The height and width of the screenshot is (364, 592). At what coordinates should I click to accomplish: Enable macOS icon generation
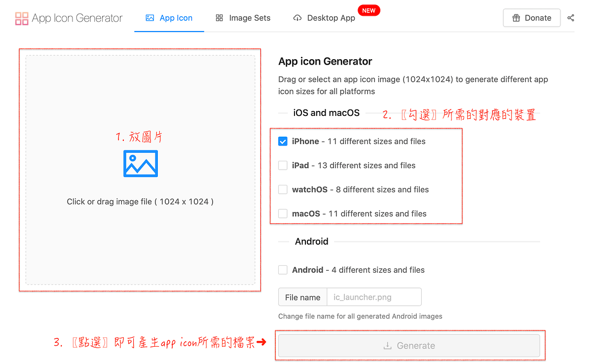tap(283, 214)
